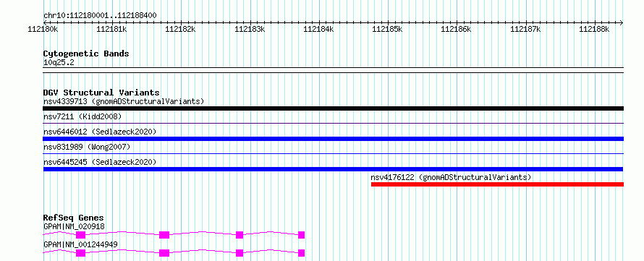Click the chr10:112180001..112188400 region label
644x261 pixels.
[x=100, y=16]
